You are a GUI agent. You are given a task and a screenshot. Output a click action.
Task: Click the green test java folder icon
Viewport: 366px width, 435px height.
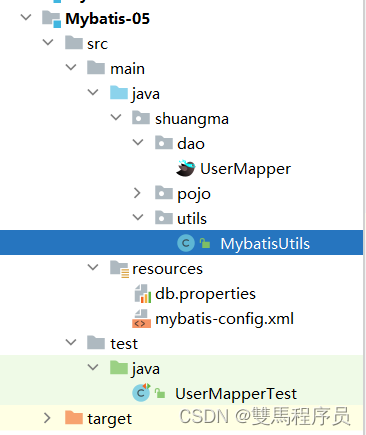119,368
